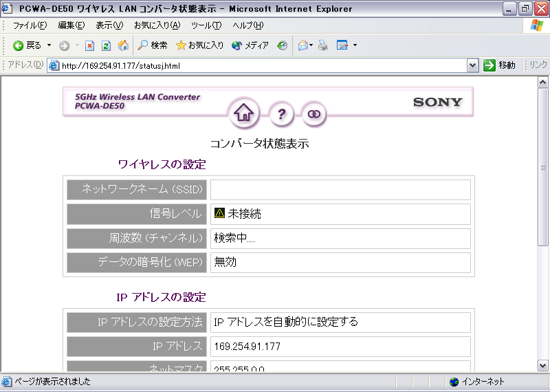
Task: Go back with the 戻る button
Action: click(27, 45)
